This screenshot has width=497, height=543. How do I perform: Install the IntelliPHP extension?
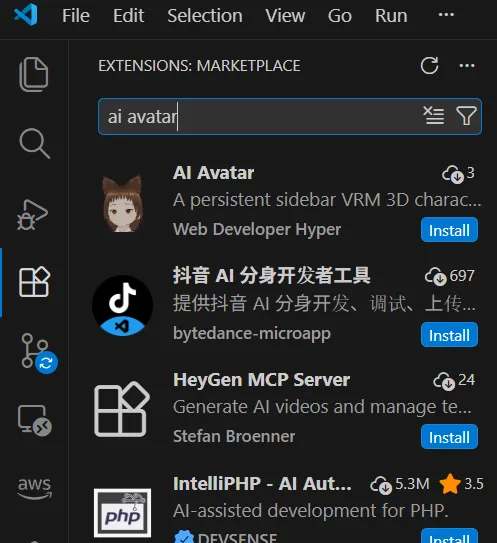click(x=449, y=536)
